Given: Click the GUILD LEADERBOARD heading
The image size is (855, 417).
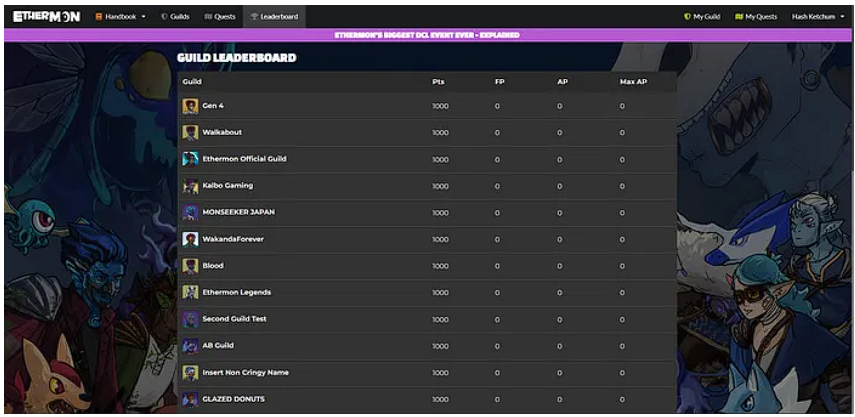Looking at the screenshot, I should click(x=237, y=58).
